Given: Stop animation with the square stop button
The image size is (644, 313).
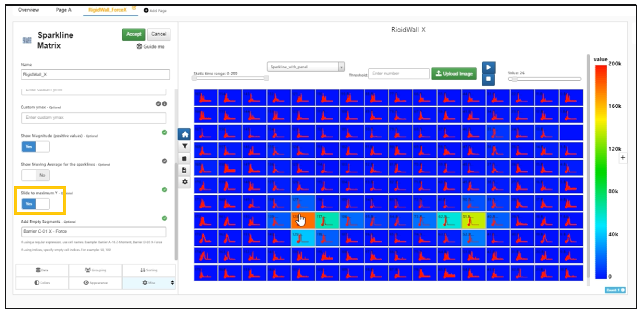Looking at the screenshot, I should pyautogui.click(x=489, y=79).
